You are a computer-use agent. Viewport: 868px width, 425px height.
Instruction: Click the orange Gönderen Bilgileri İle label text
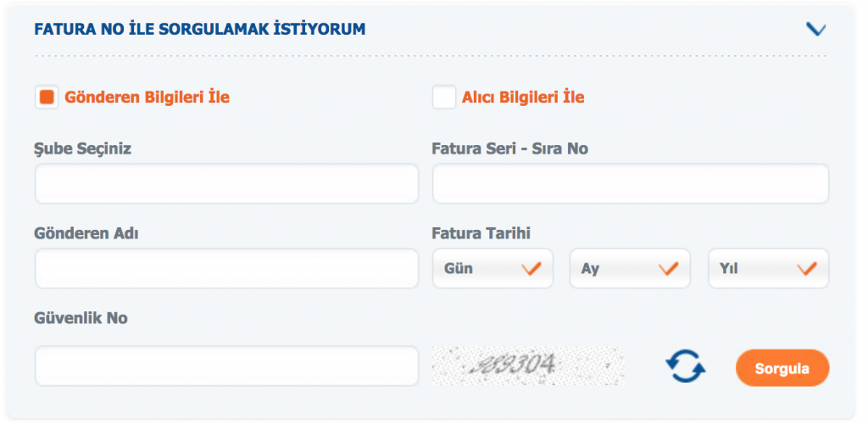[x=147, y=98]
